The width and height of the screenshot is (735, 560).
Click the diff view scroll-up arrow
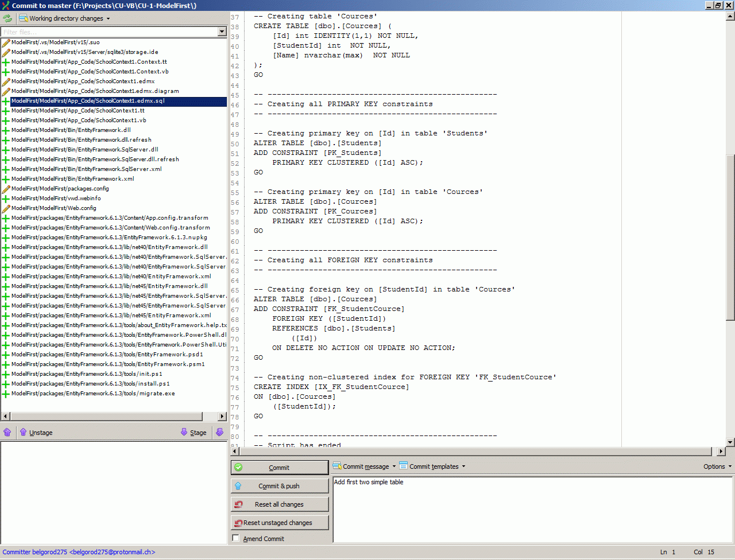click(730, 16)
